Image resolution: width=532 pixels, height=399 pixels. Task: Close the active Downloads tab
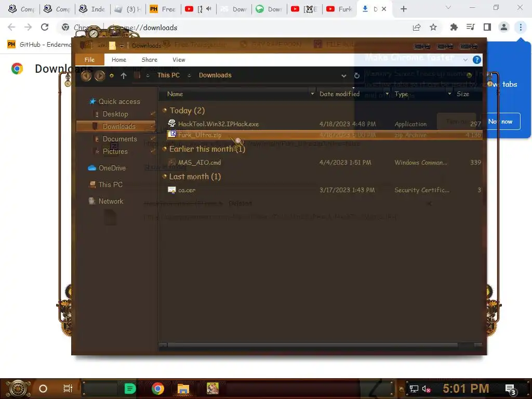pyautogui.click(x=384, y=9)
